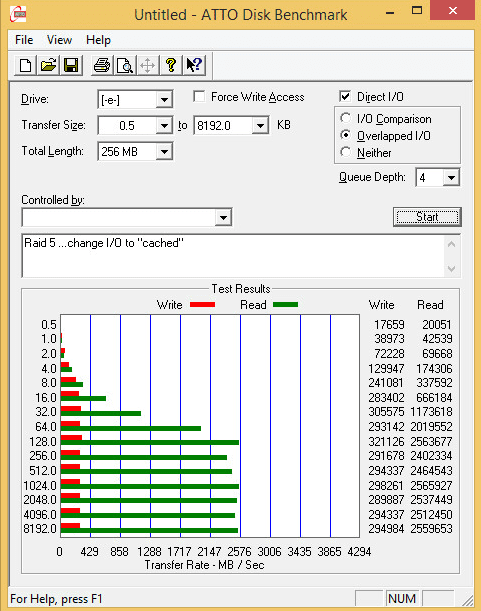Click the Read value 2559653

431,529
